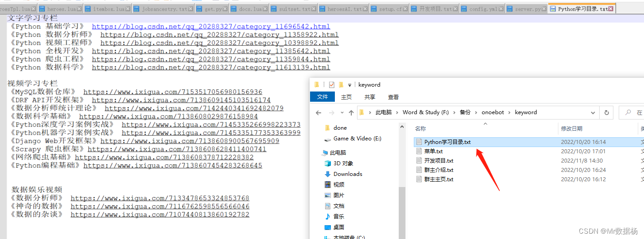Open the Python 数据科学 CSDN link
Viewport: 644px width, 239px height.
(x=211, y=68)
